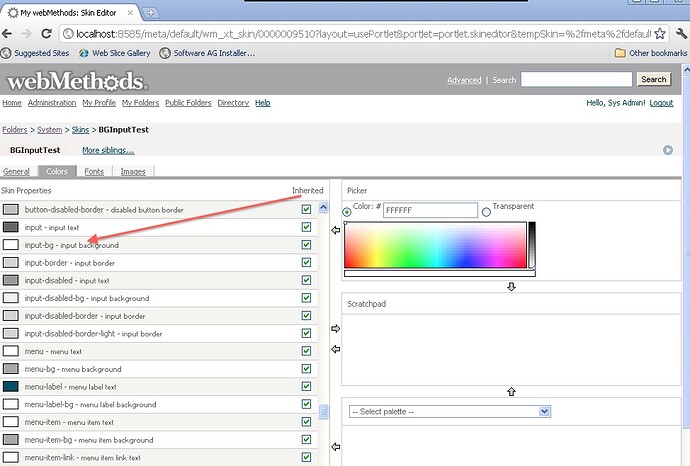Click left arrow beside the palette area

pyautogui.click(x=336, y=447)
